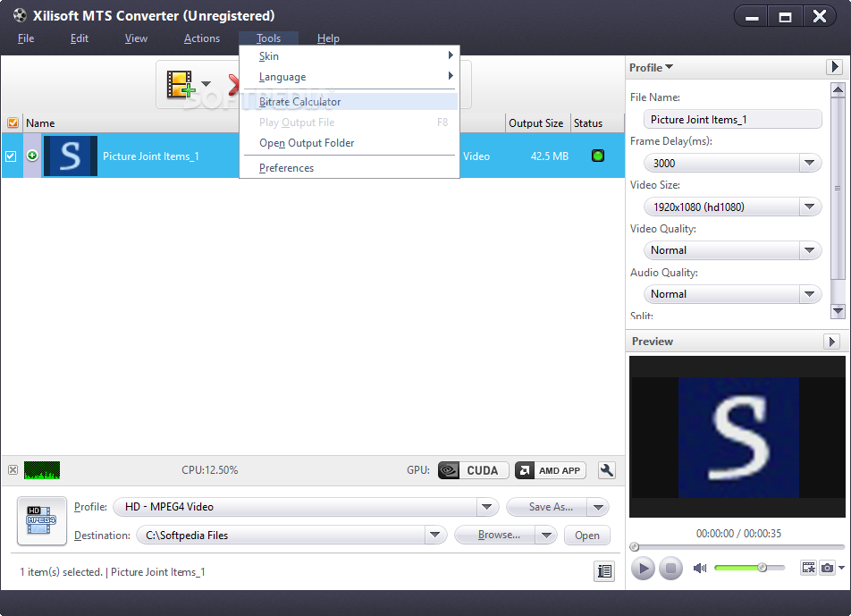The width and height of the screenshot is (851, 616).
Task: Open the Video Size 1920x1080 dropdown
Action: tap(809, 207)
